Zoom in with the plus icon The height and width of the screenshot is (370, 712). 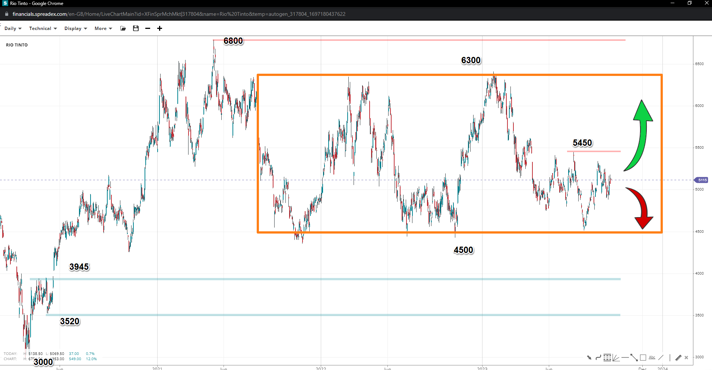click(159, 28)
